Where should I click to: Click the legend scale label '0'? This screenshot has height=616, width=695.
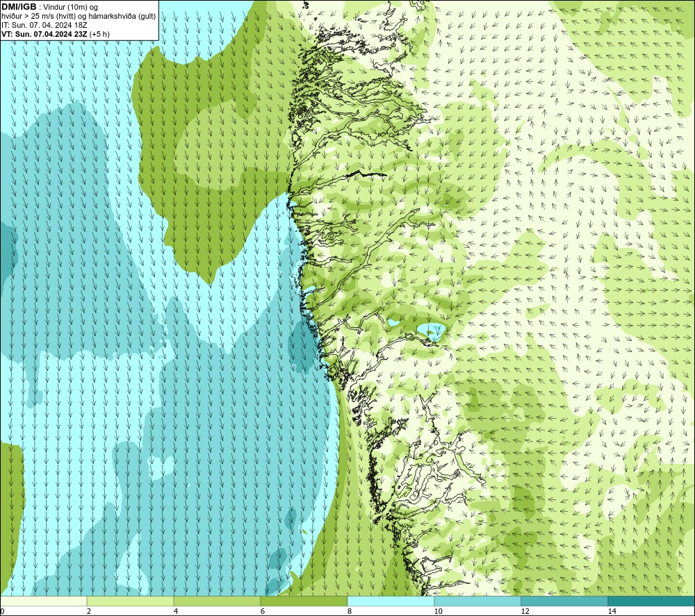click(x=2, y=611)
